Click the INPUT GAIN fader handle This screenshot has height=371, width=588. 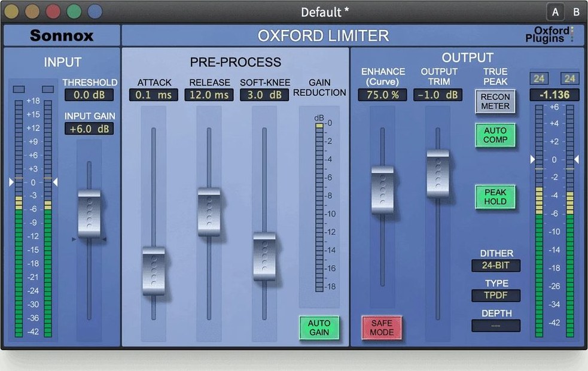coord(89,214)
